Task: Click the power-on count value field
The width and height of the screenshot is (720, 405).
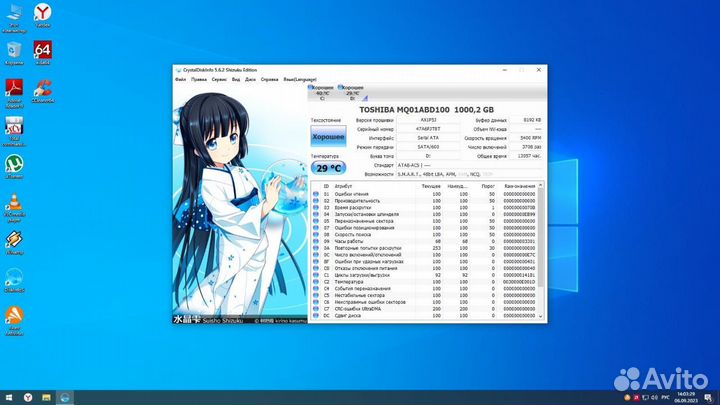Action: point(526,147)
